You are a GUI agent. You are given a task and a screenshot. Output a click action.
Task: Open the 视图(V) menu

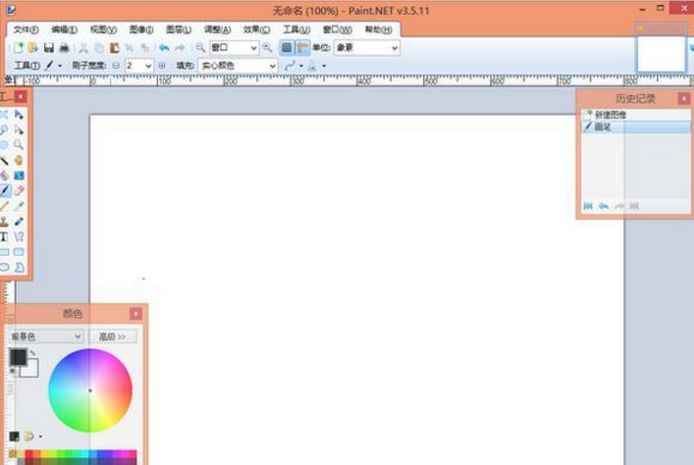coord(104,30)
